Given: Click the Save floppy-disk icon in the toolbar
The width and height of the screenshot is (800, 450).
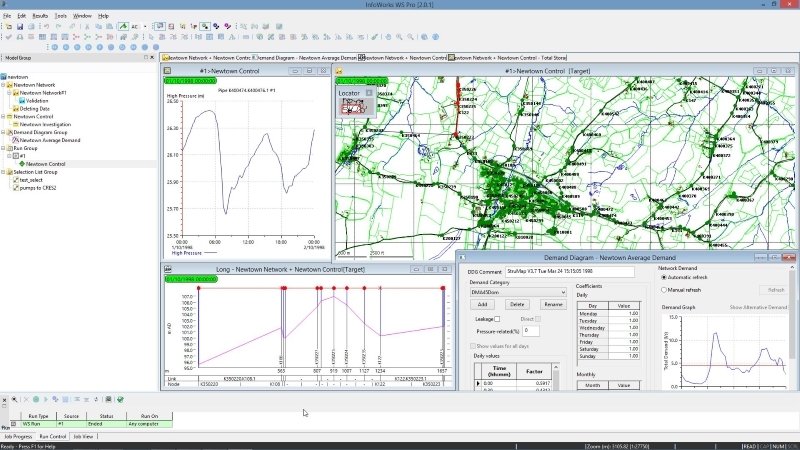Looking at the screenshot, I should (x=20, y=27).
